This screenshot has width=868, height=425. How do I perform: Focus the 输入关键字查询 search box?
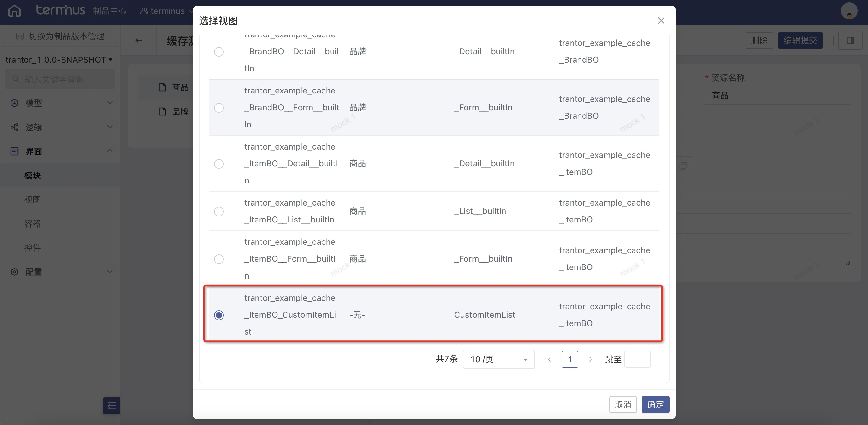coord(60,79)
